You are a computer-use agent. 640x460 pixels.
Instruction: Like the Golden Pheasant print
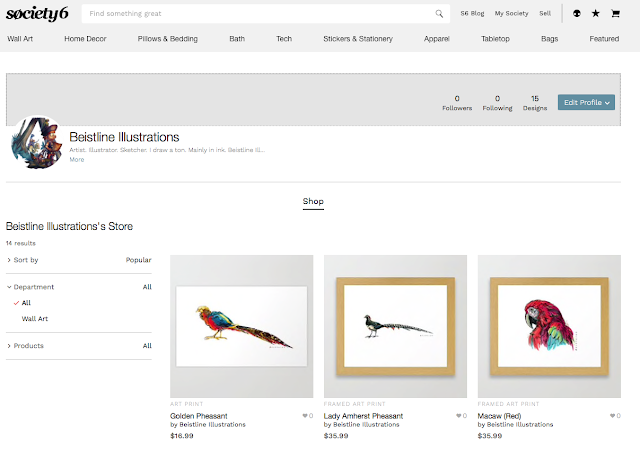[306, 415]
